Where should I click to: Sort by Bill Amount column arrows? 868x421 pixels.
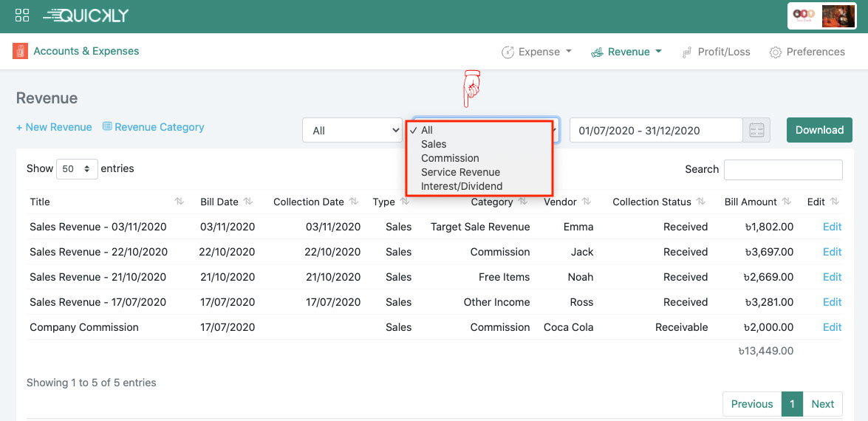786,202
